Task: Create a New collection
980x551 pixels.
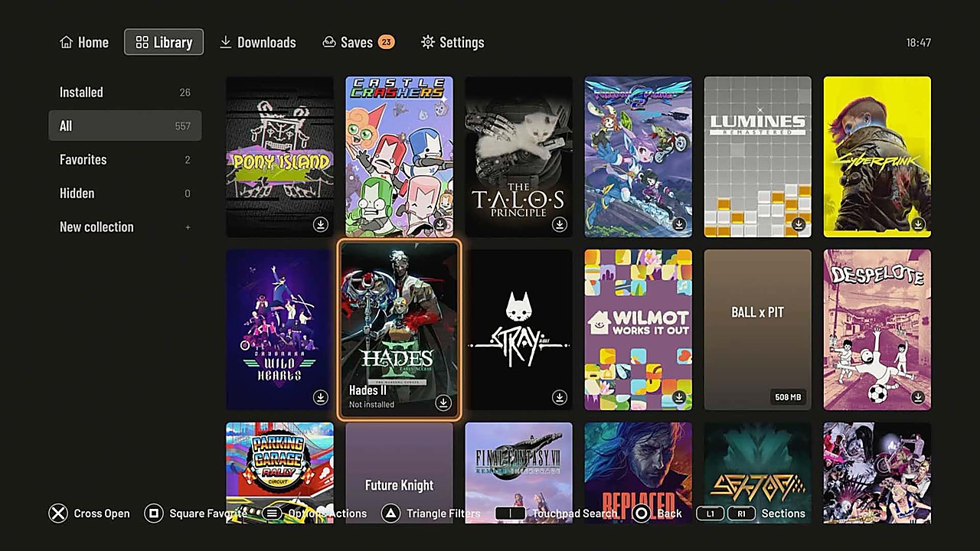Action: (125, 227)
